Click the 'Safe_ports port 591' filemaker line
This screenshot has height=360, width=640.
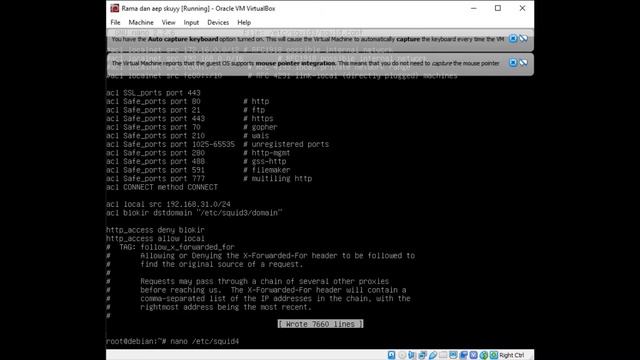click(x=198, y=170)
